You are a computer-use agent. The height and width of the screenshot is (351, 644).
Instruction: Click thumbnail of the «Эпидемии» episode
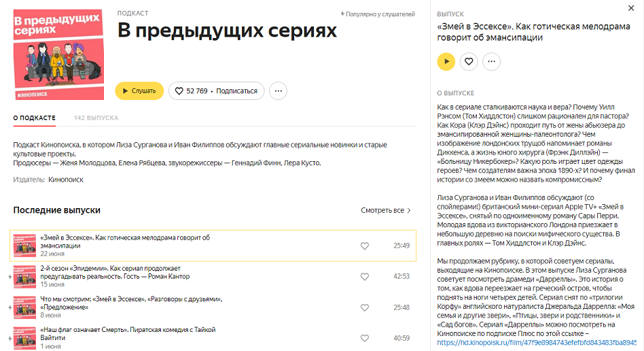24,277
